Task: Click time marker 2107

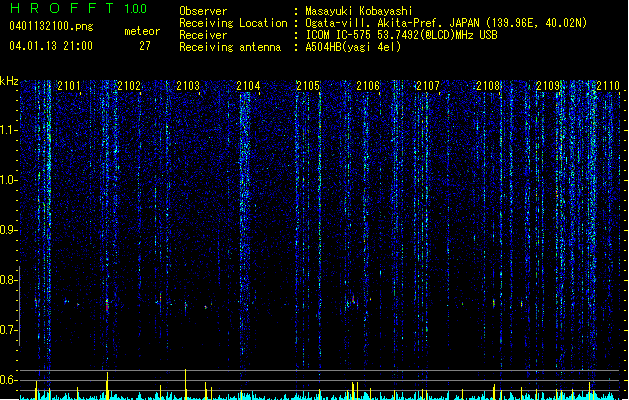Action: click(x=428, y=86)
